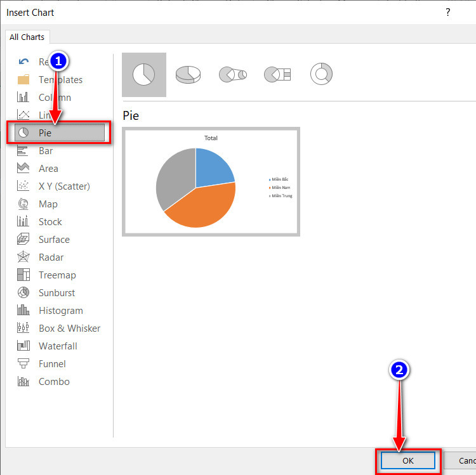The image size is (476, 475).
Task: Click the Map globe icon
Action: [x=23, y=204]
